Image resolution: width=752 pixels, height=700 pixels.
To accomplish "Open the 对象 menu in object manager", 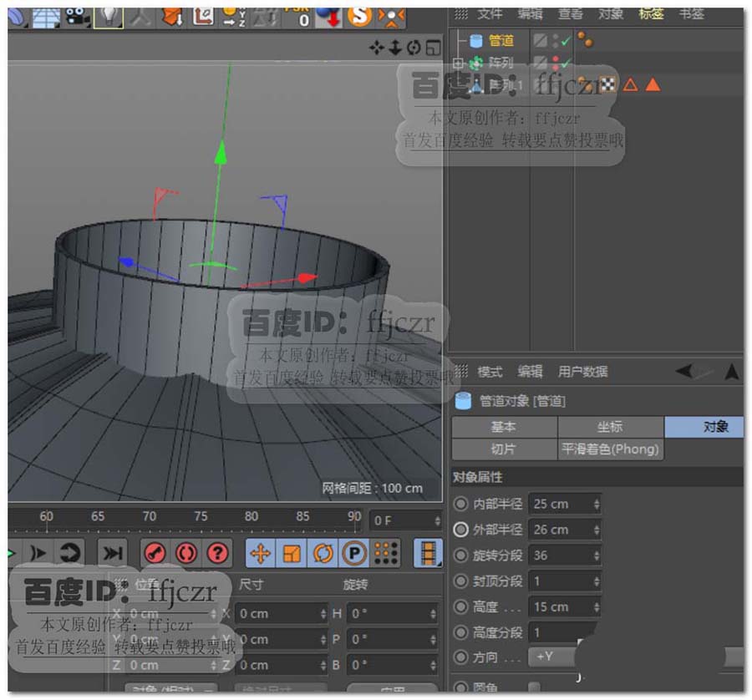I will [x=611, y=14].
